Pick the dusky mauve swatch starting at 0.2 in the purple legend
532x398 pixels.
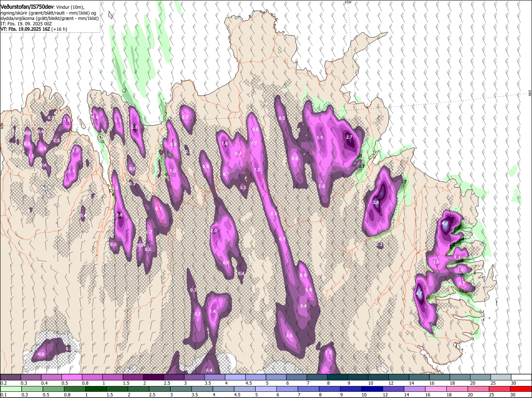(x=10, y=377)
